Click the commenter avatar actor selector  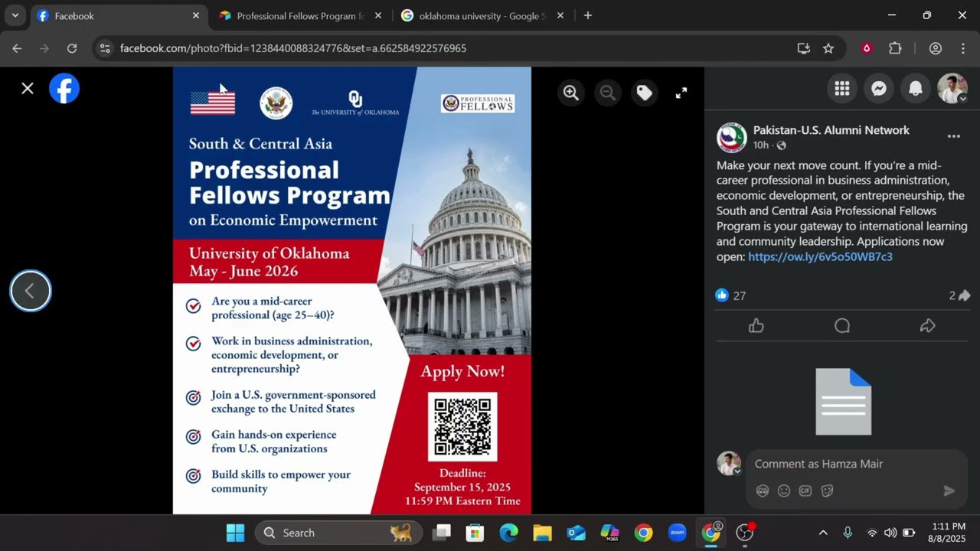point(729,464)
